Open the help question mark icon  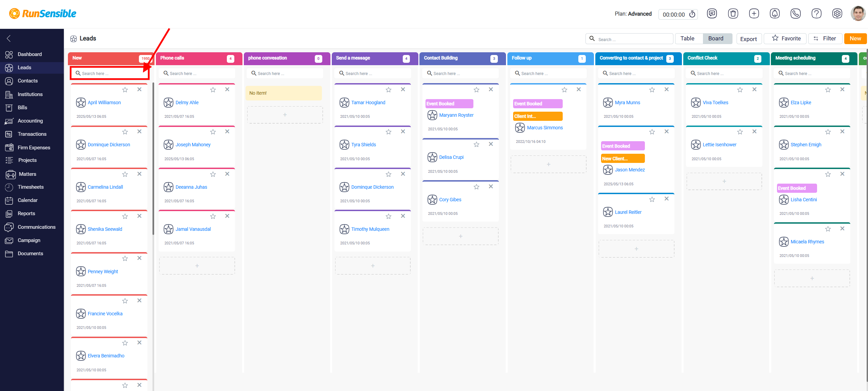pos(816,14)
